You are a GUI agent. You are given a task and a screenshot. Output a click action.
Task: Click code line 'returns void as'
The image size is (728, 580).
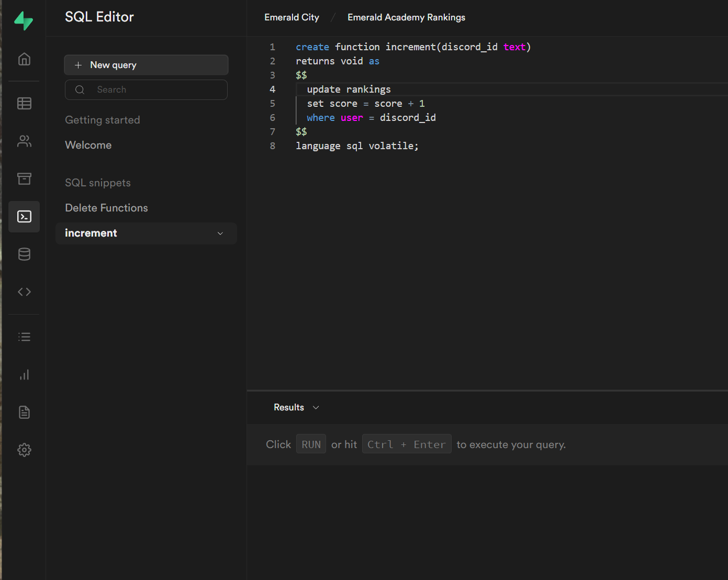point(338,61)
